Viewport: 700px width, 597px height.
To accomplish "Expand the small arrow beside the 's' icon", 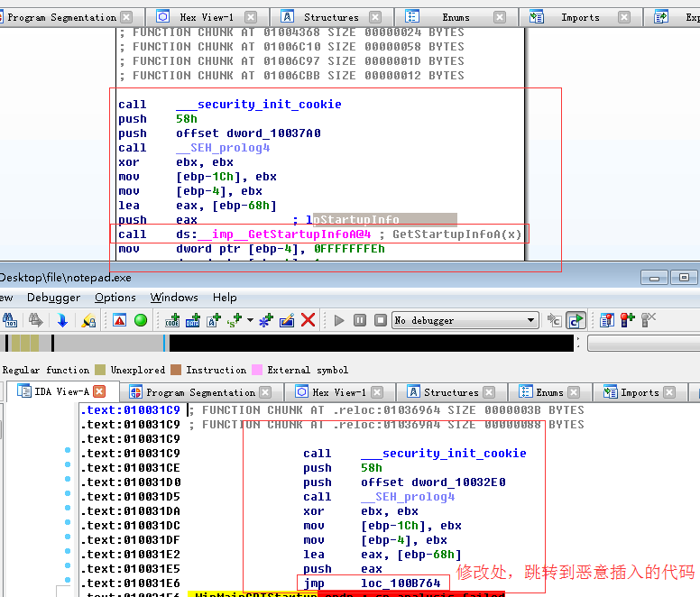I will pos(250,320).
